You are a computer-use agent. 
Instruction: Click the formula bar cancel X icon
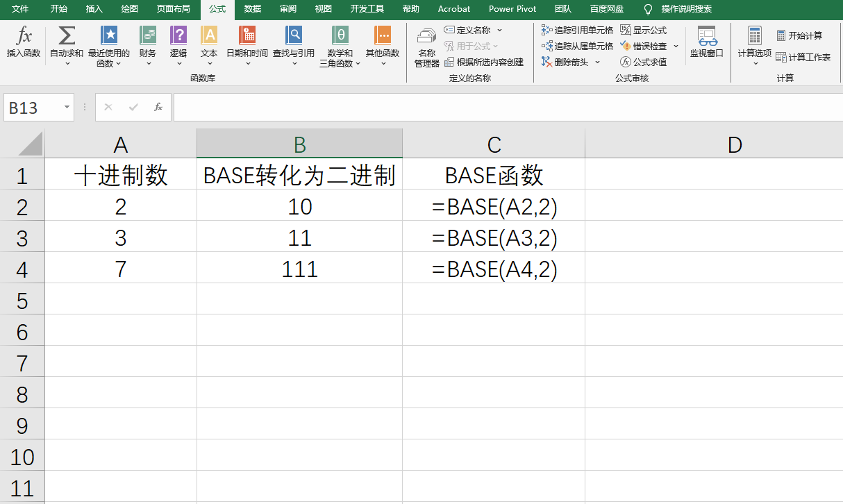108,107
